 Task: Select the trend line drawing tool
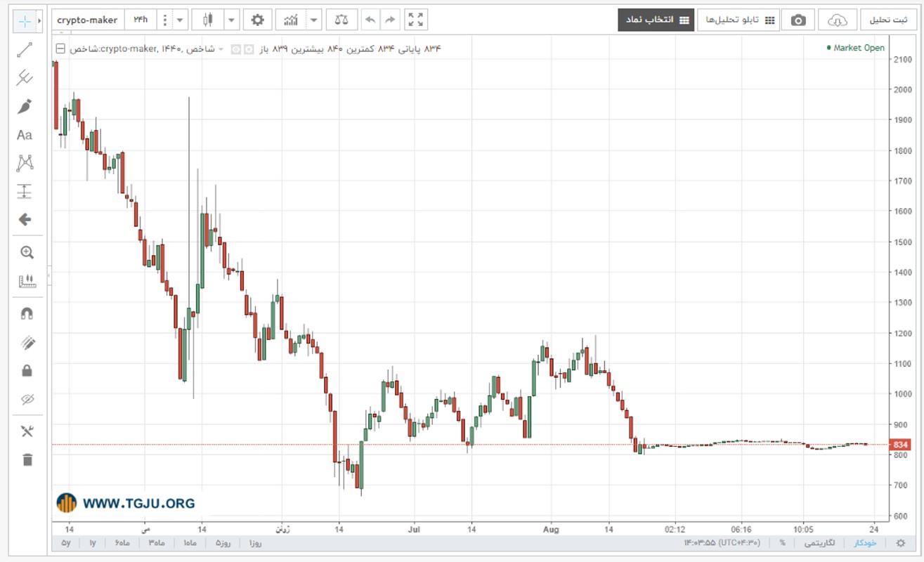(x=25, y=50)
